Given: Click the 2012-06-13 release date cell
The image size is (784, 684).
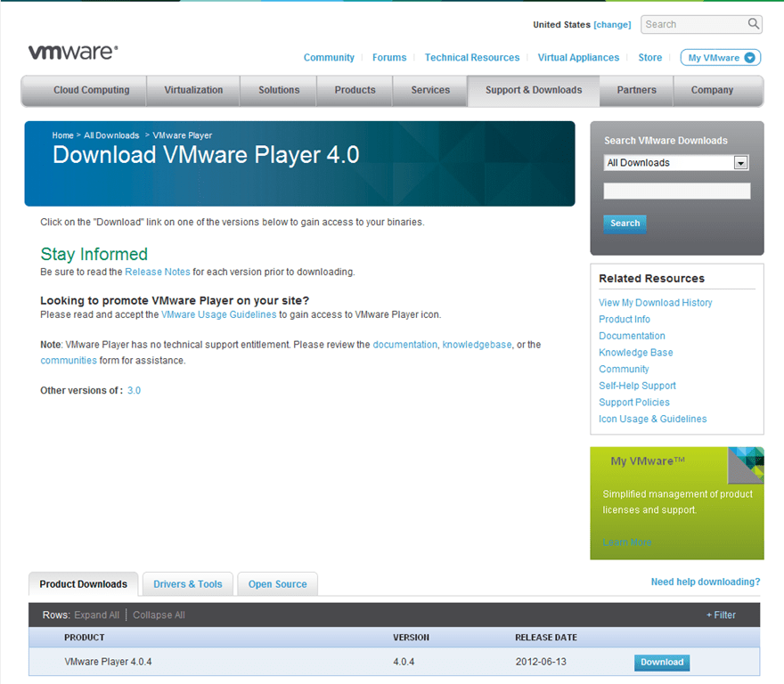Looking at the screenshot, I should [x=541, y=662].
